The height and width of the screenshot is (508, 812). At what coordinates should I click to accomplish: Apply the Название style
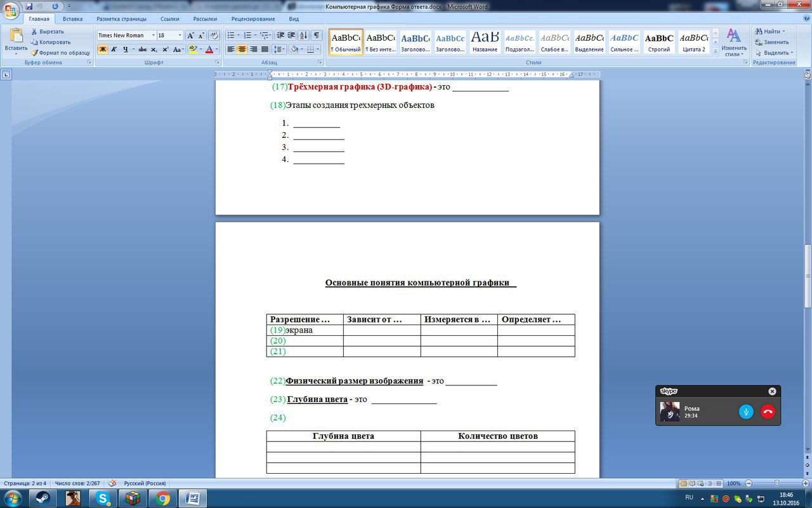click(485, 42)
